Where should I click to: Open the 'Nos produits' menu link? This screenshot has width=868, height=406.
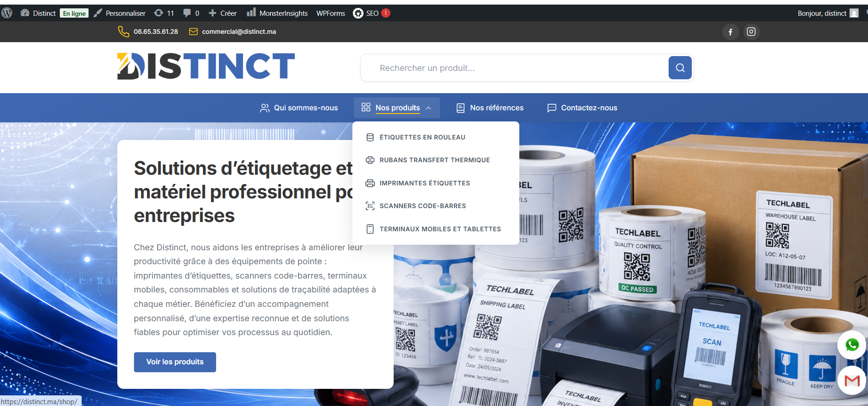click(x=397, y=108)
